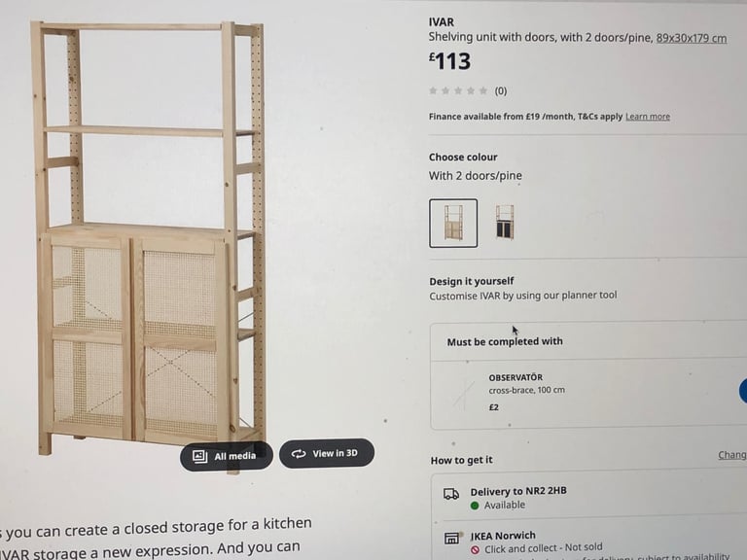This screenshot has width=747, height=560.
Task: Select the pine doors colour thumbnail
Action: [453, 223]
